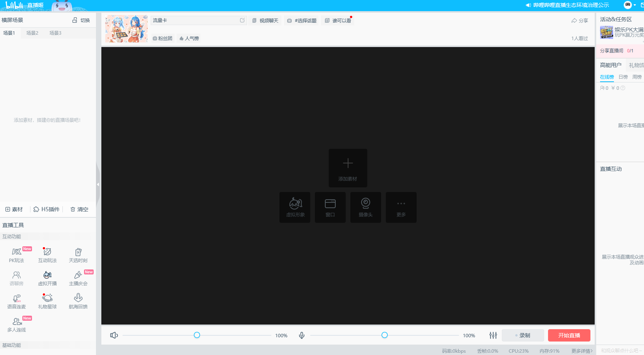Open the 语聊房 tool

(x=17, y=278)
